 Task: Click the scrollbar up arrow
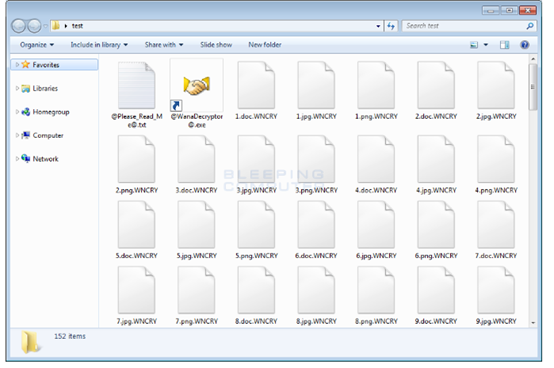[533, 59]
